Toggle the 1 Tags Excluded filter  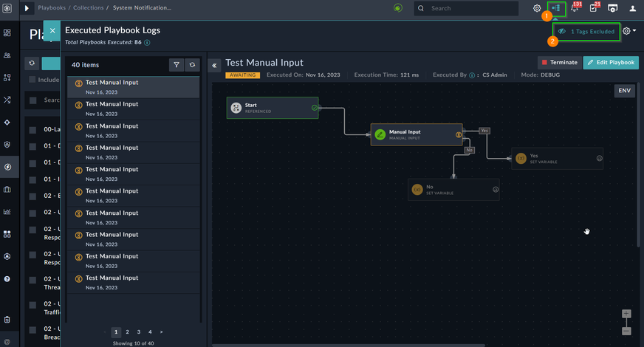[x=586, y=32]
